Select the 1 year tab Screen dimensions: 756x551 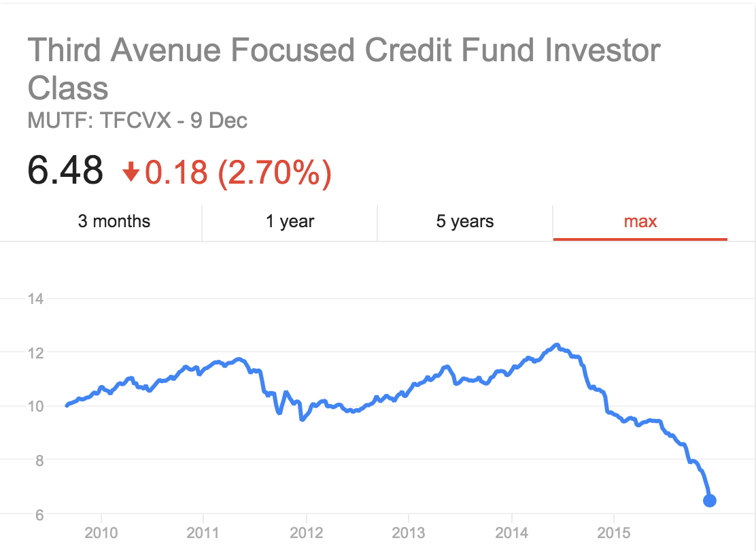[290, 221]
